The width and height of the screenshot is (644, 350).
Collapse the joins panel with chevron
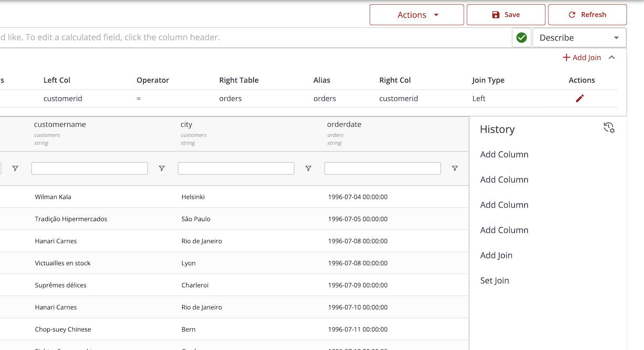pos(611,58)
